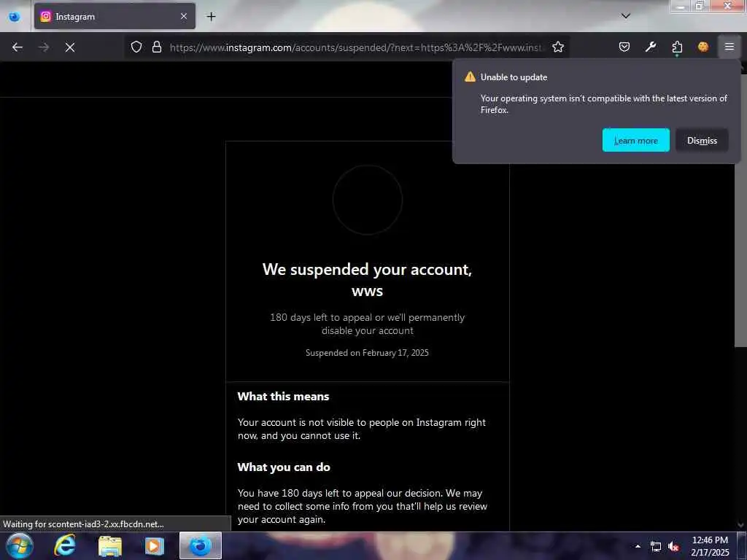Screen dimensions: 747x560
Task: Go back to the previous page
Action: pyautogui.click(x=18, y=47)
